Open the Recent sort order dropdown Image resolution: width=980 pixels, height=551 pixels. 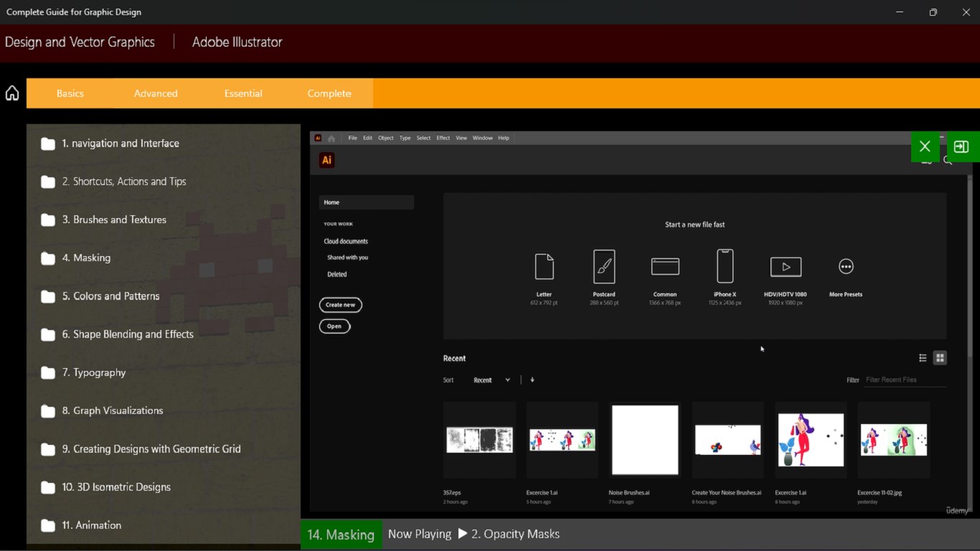(491, 380)
